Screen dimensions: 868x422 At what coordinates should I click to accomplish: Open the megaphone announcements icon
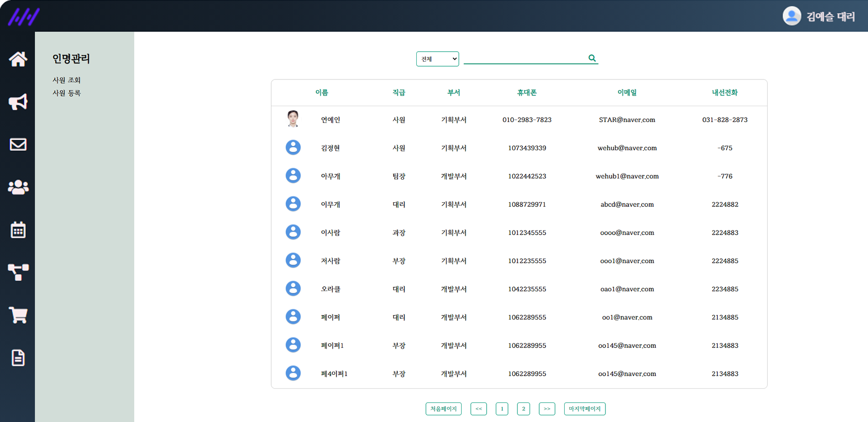(x=18, y=102)
